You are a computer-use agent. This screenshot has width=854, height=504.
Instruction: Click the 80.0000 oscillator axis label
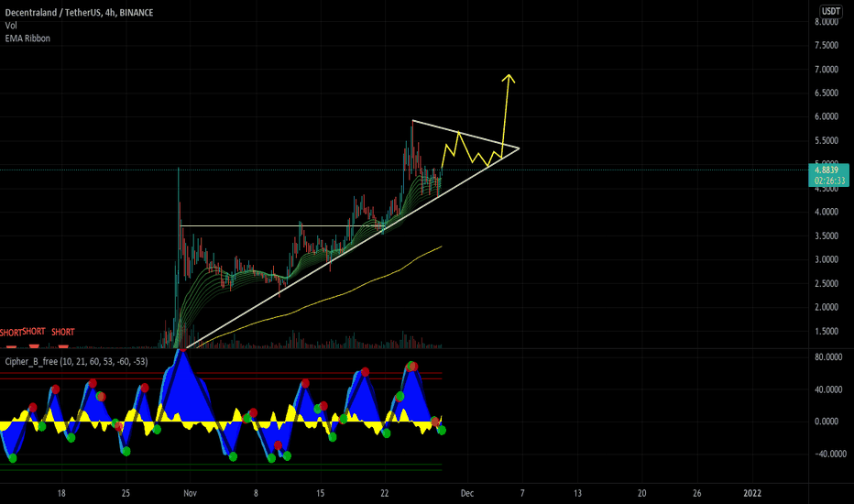pos(828,356)
